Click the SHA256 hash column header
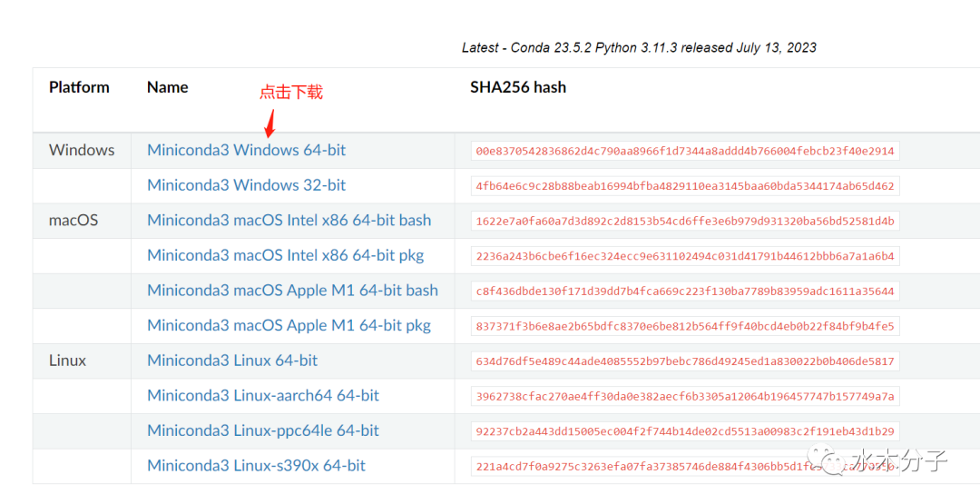Screen dimensions: 980x504 (518, 87)
